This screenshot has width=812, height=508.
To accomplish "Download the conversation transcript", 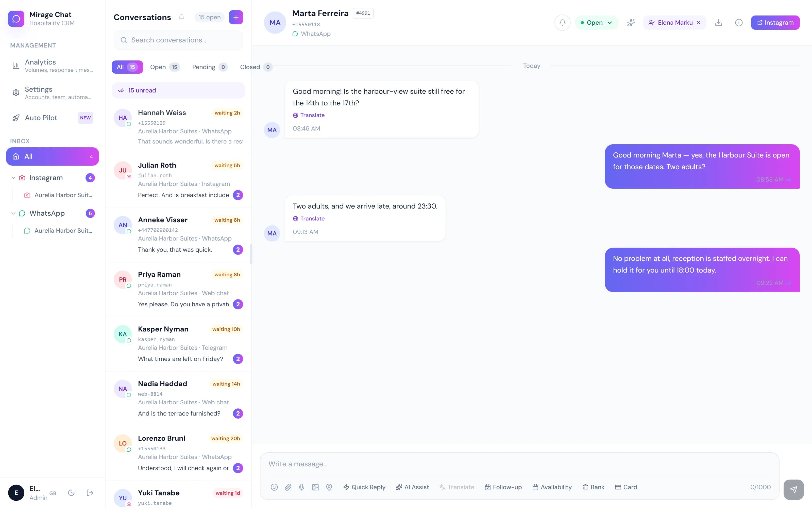I will (x=718, y=23).
